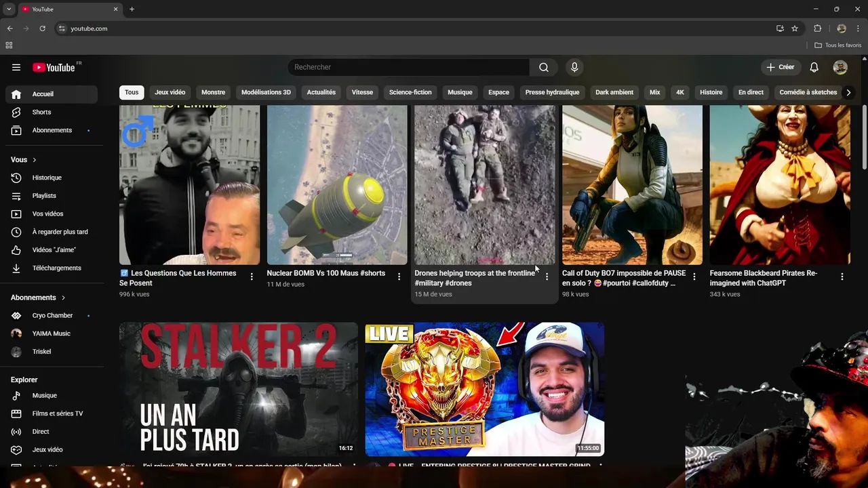
Task: Open Direct under Explorer
Action: (52, 432)
